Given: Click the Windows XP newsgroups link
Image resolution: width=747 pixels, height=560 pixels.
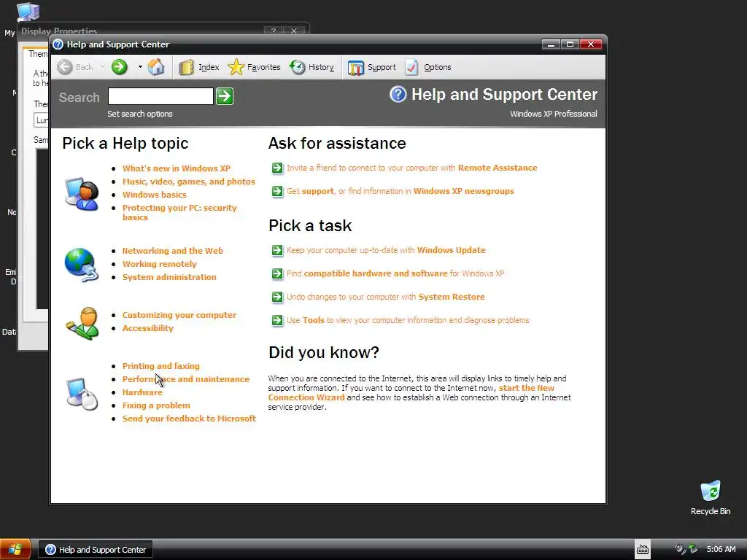Looking at the screenshot, I should [463, 191].
